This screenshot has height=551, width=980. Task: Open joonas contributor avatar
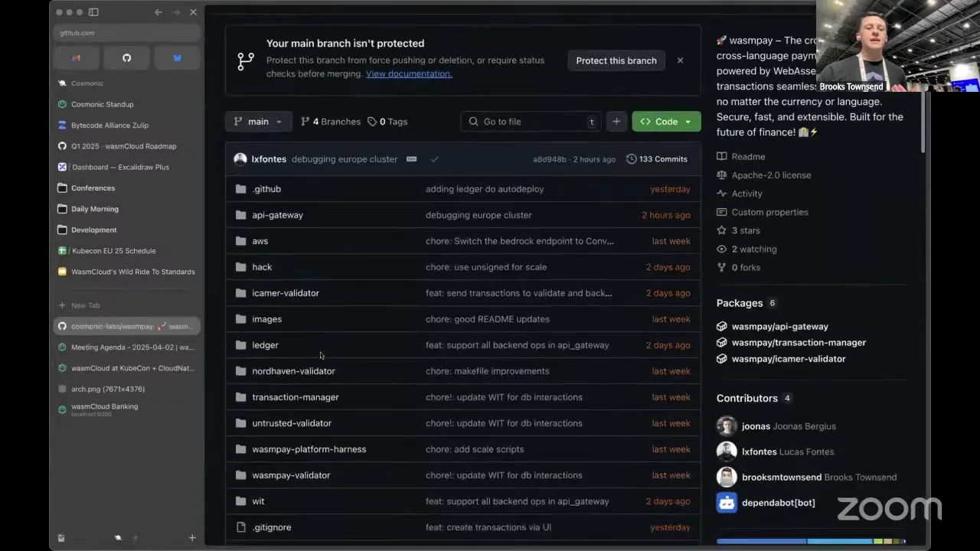click(727, 426)
